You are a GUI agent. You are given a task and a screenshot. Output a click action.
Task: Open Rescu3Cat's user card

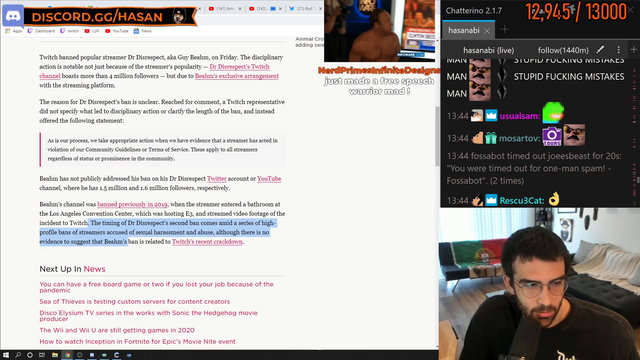pyautogui.click(x=522, y=200)
